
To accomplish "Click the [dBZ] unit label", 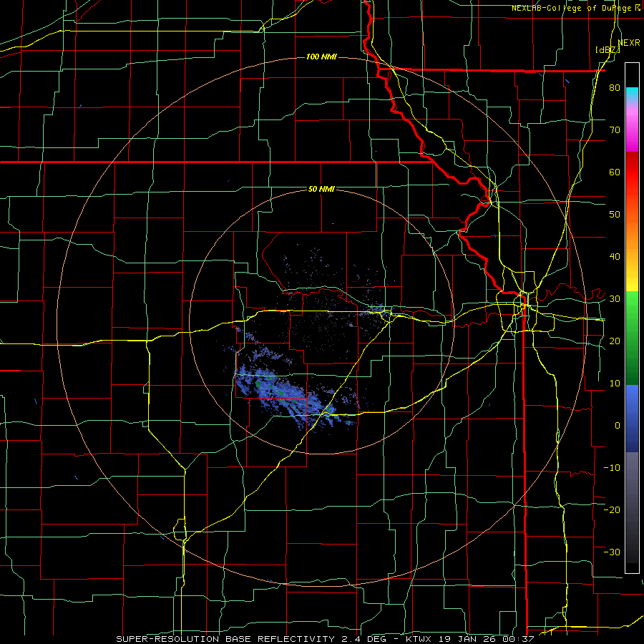I will coord(608,50).
